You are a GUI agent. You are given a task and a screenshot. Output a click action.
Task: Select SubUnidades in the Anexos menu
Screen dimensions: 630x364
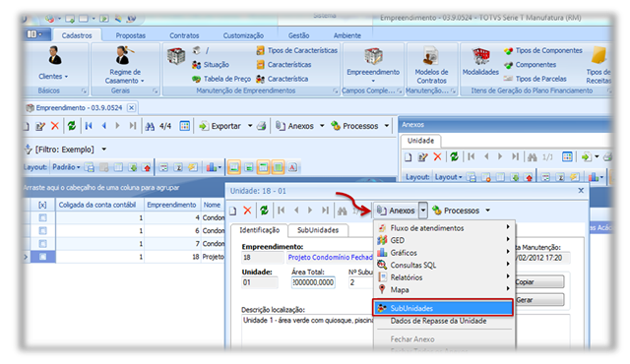click(443, 308)
